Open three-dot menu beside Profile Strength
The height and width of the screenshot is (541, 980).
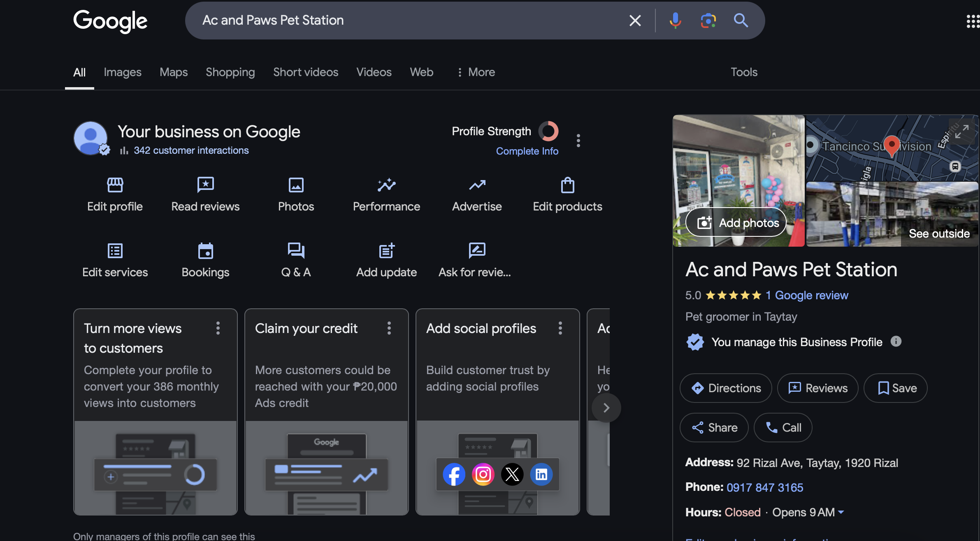[x=578, y=141]
